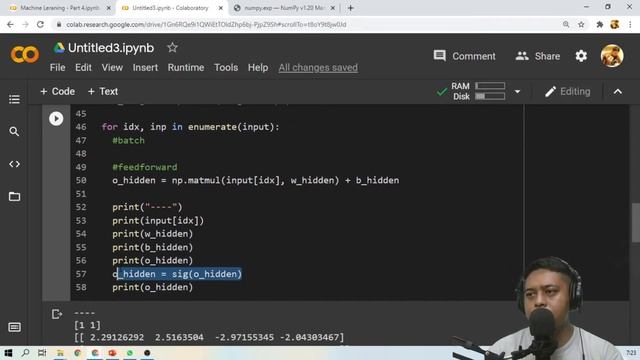The image size is (640, 360).
Task: Open the Insert menu
Action: pyautogui.click(x=145, y=68)
